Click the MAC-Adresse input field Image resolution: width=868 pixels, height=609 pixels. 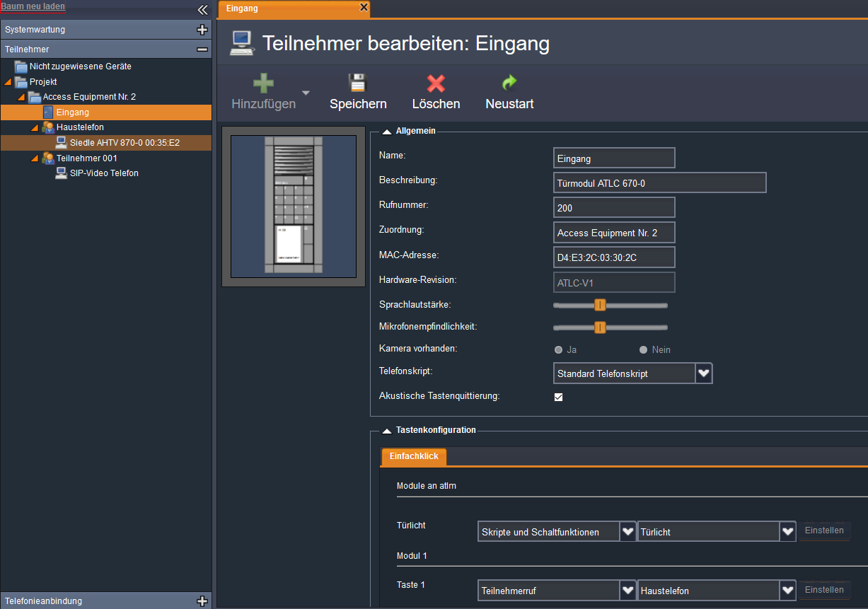[614, 257]
